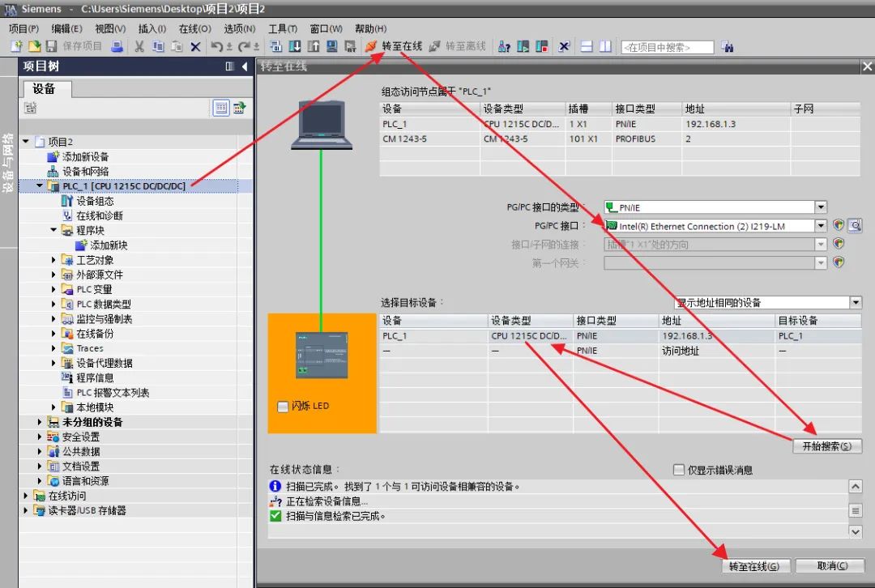Open the Accessible devices icon near 转至离线
The width and height of the screenshot is (875, 588).
504,46
